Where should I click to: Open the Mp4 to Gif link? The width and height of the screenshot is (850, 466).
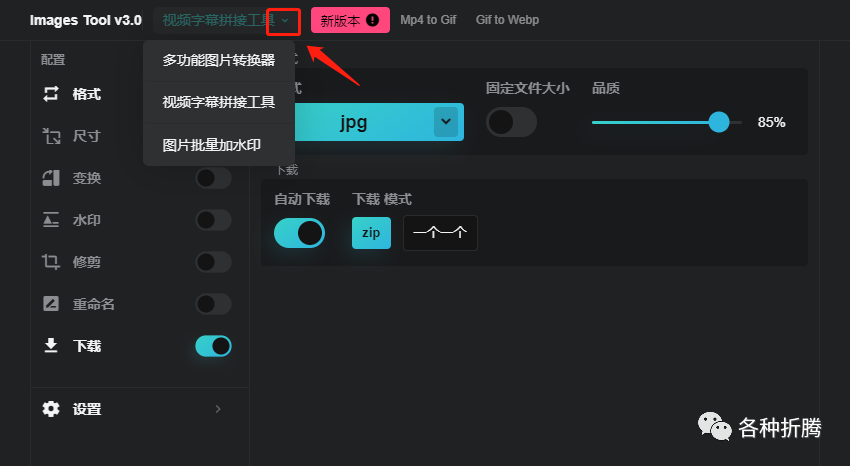(x=428, y=20)
